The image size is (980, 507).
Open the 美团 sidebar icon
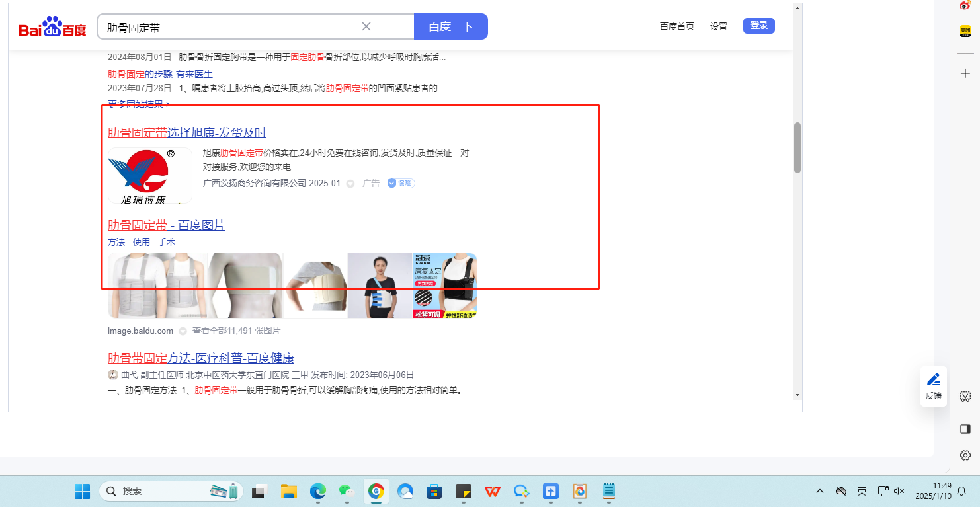tap(965, 31)
